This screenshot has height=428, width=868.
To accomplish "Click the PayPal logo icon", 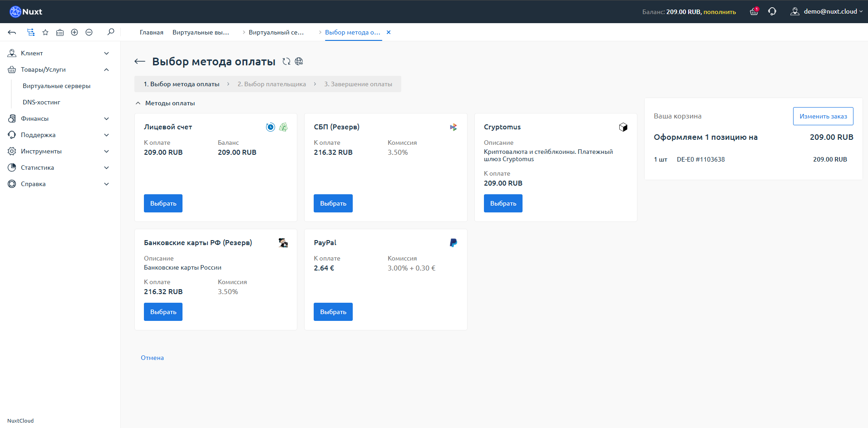I will (453, 243).
